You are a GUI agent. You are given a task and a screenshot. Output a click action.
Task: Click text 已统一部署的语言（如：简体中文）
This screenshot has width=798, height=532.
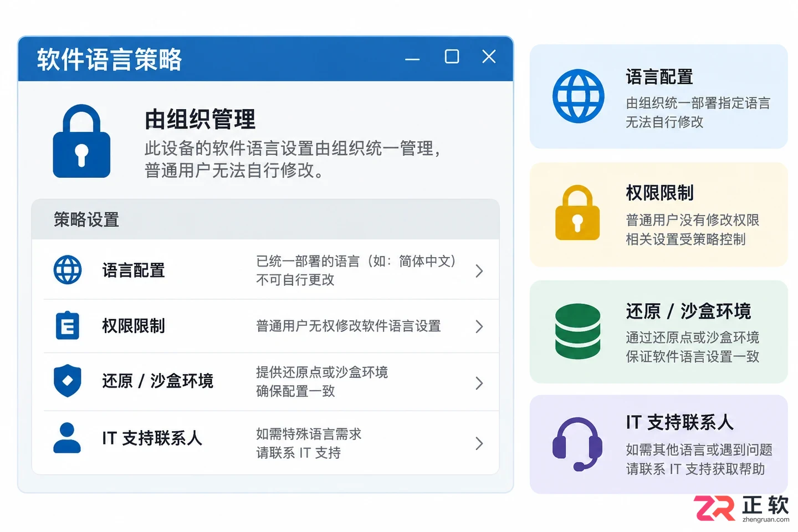[x=356, y=261]
